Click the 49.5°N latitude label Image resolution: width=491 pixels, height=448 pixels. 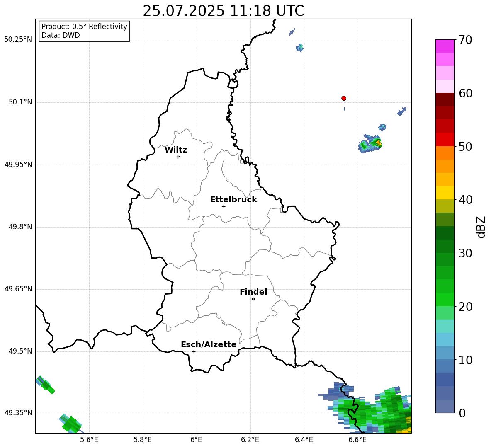coord(20,351)
